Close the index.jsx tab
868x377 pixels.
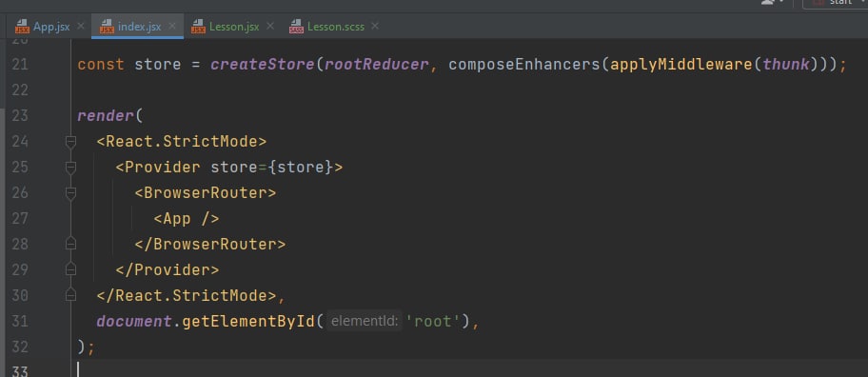tap(172, 26)
